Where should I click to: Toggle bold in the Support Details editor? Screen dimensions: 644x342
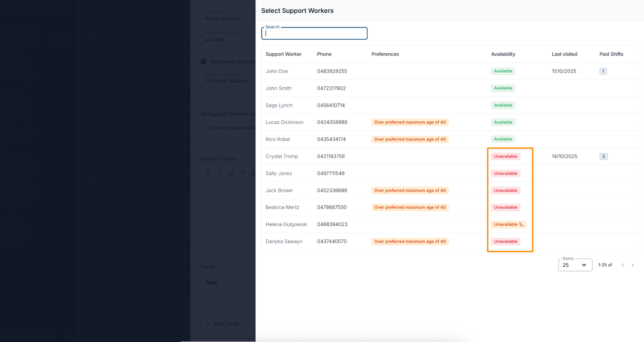(x=208, y=173)
